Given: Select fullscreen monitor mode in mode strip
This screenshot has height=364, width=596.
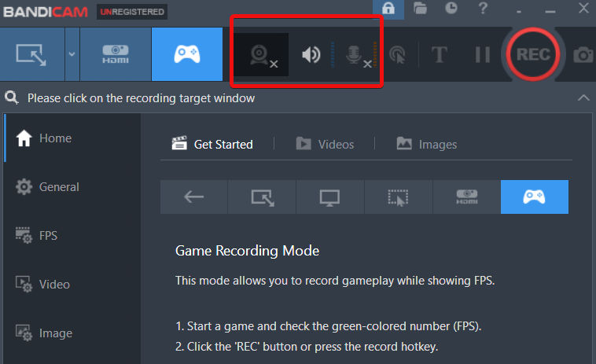Looking at the screenshot, I should (x=330, y=197).
